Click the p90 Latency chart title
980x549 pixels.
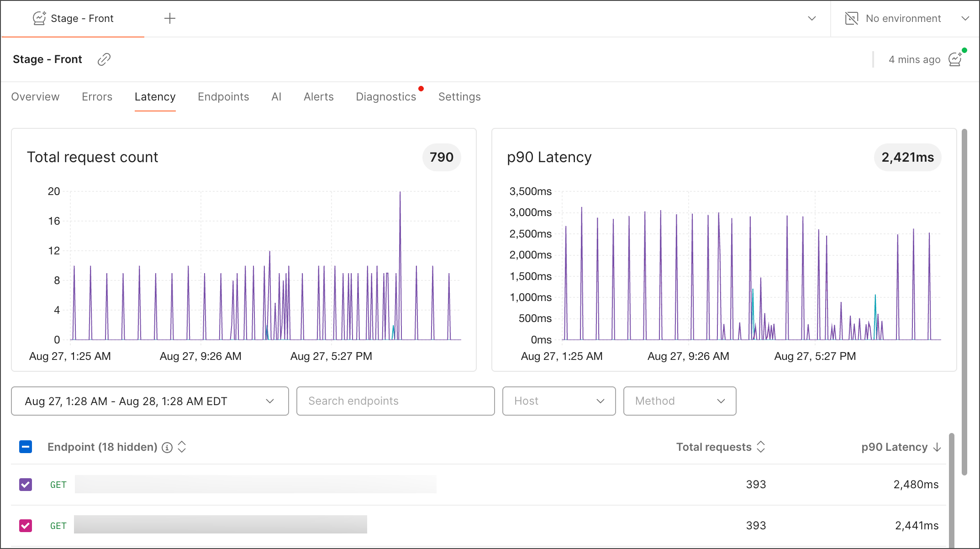point(549,157)
